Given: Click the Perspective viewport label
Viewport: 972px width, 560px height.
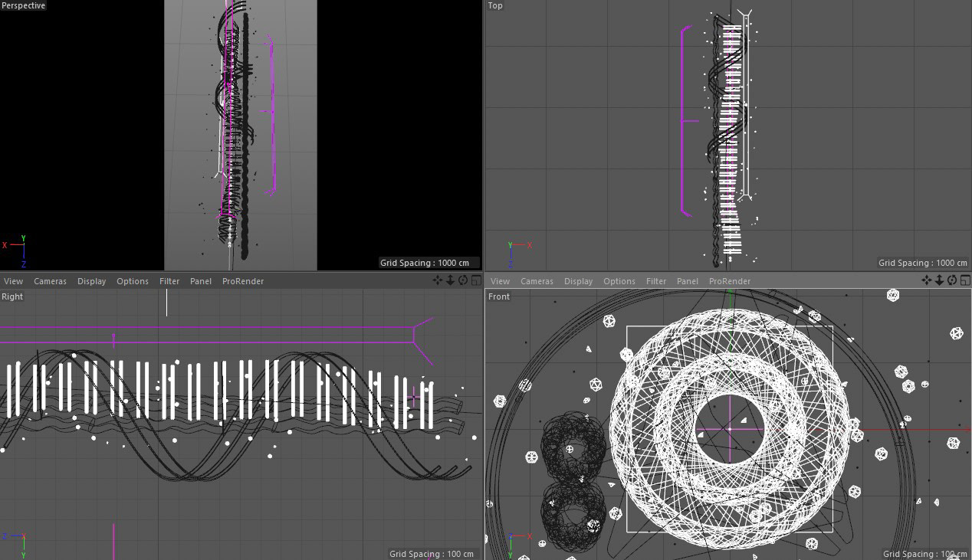Looking at the screenshot, I should pyautogui.click(x=24, y=5).
